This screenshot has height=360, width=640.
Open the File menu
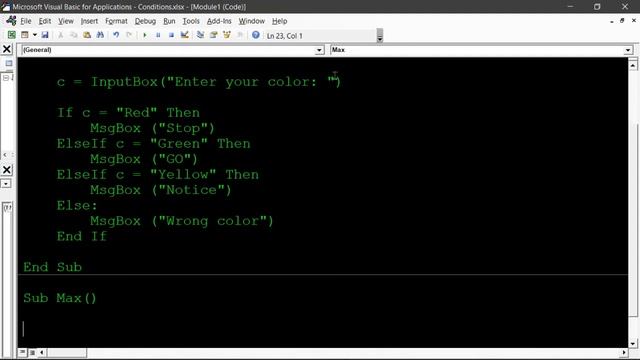pyautogui.click(x=26, y=21)
